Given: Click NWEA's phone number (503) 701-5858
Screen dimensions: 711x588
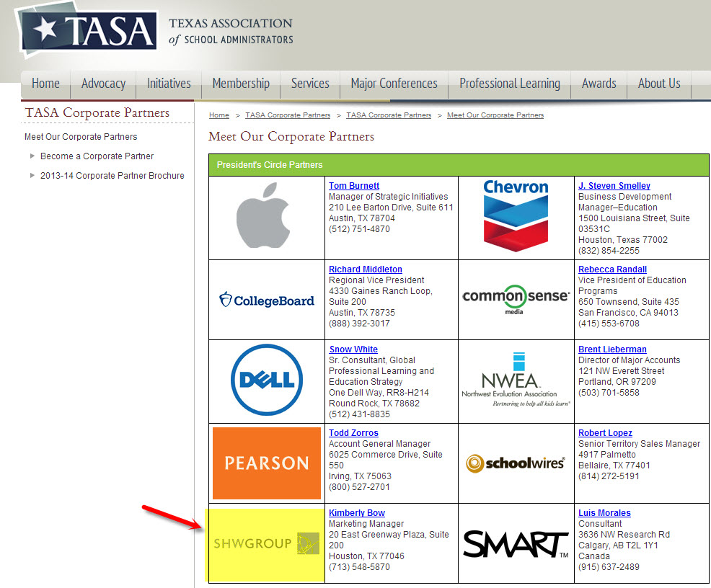Looking at the screenshot, I should (609, 392).
